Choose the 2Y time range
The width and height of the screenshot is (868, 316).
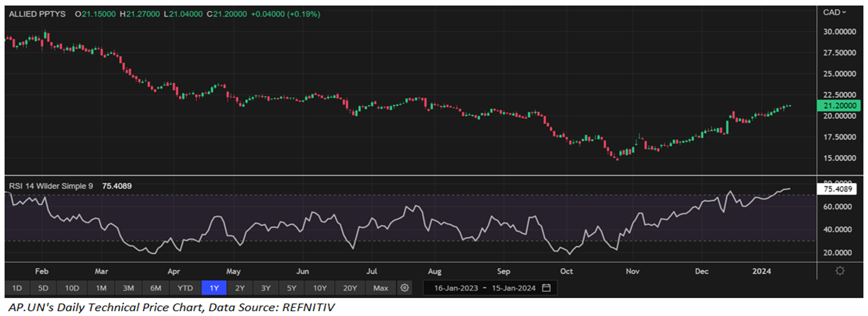240,289
